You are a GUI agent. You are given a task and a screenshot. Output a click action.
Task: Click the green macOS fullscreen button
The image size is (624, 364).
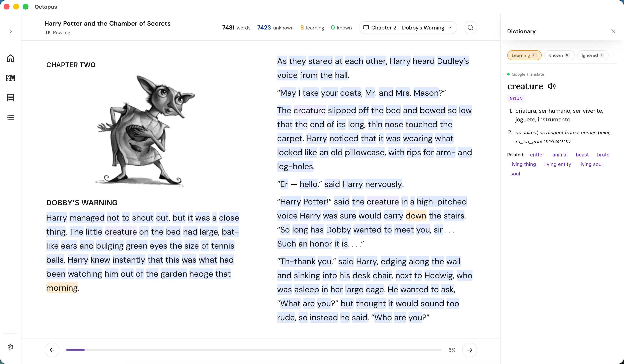pos(26,7)
